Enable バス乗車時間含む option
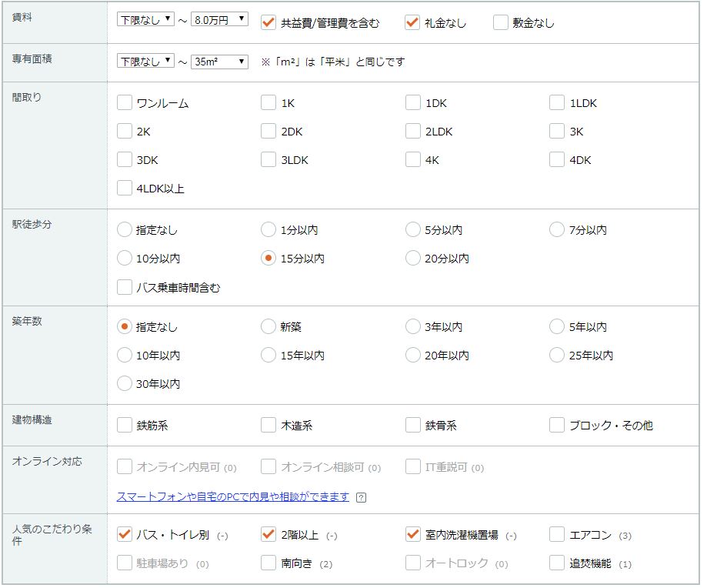 [x=125, y=287]
